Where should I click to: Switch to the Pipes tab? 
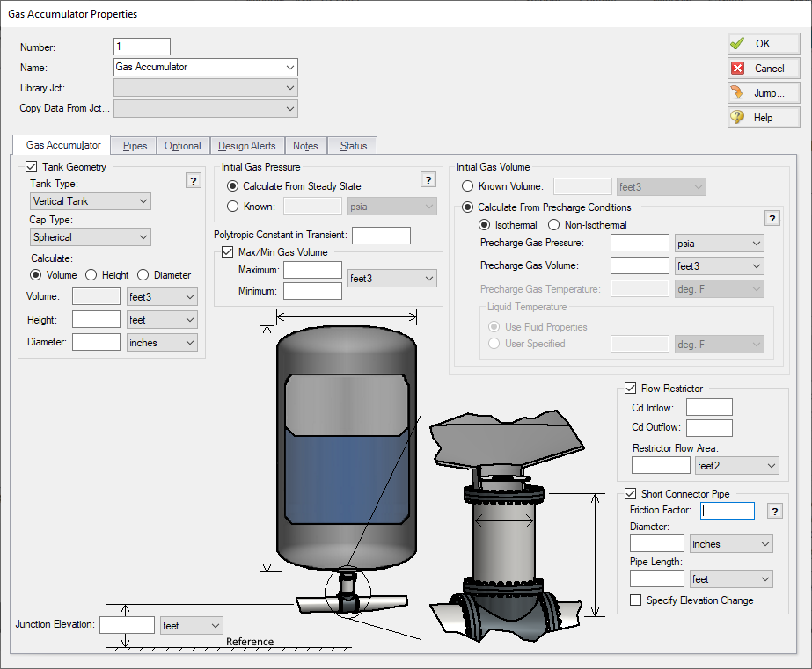coord(135,146)
